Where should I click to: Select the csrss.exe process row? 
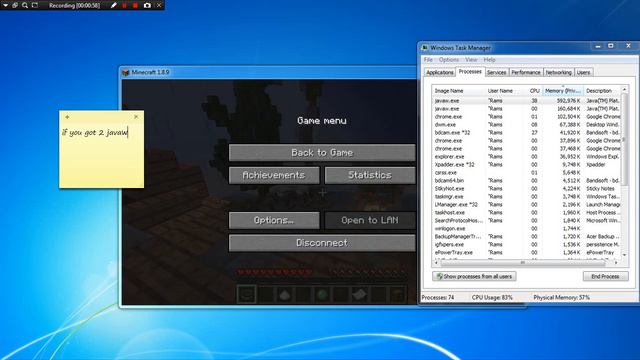pyautogui.click(x=527, y=172)
